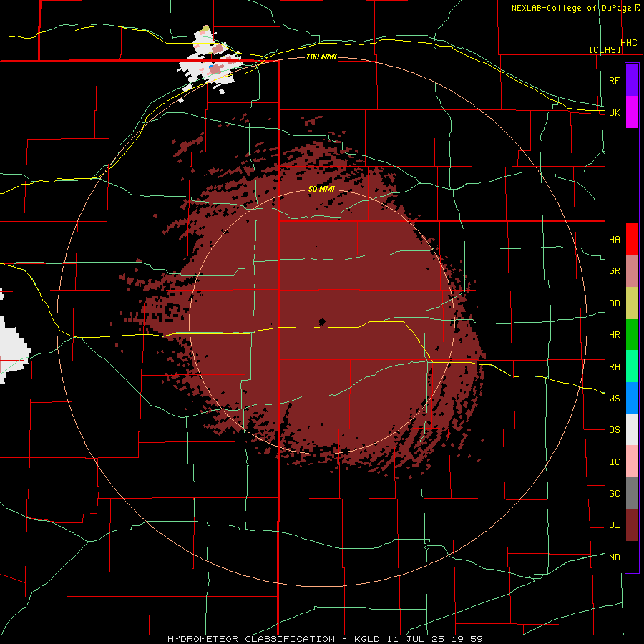Click the BD yellow legend swatch
This screenshot has width=644, height=644.
632,303
